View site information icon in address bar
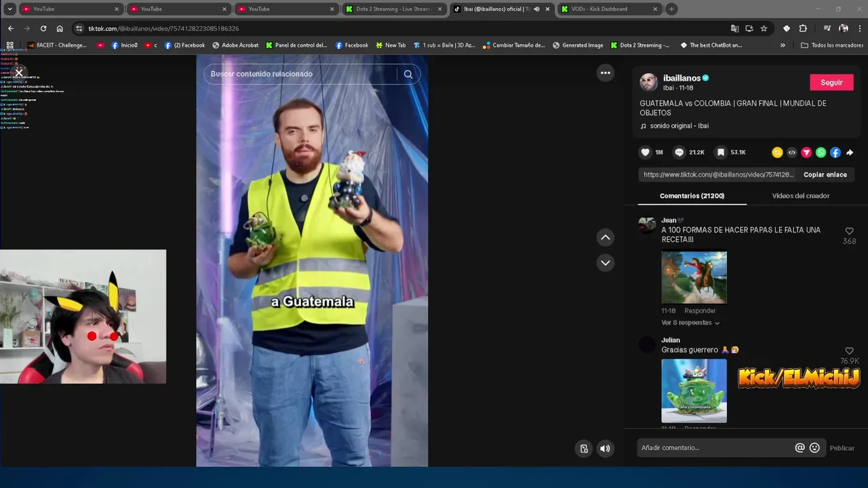 click(x=79, y=28)
